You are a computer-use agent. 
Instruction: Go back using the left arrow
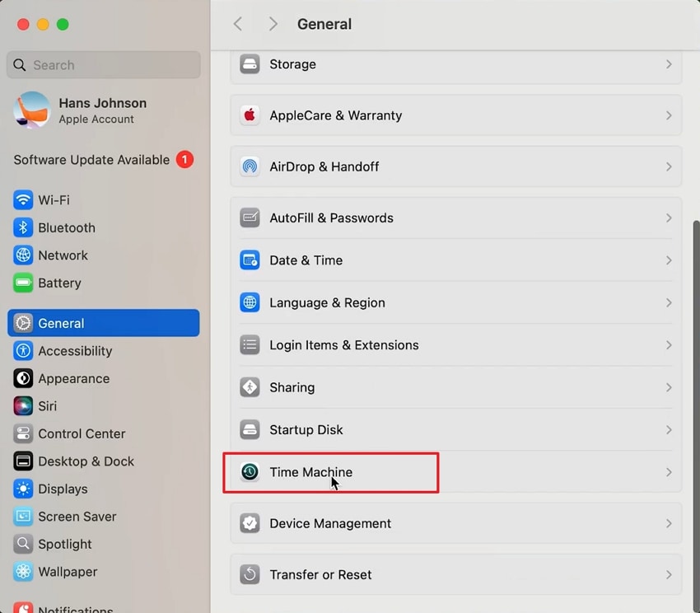pyautogui.click(x=238, y=24)
